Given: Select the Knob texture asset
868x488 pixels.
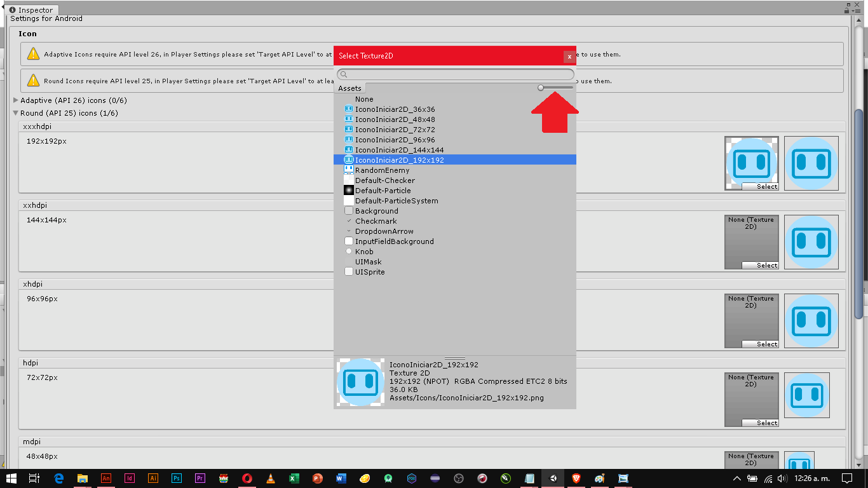Looking at the screenshot, I should pyautogui.click(x=364, y=251).
